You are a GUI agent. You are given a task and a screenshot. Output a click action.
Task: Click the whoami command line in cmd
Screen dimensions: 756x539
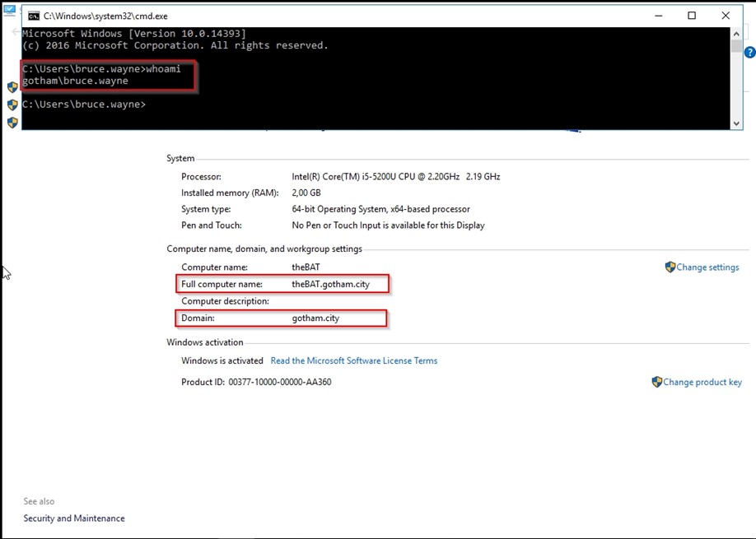click(x=101, y=69)
